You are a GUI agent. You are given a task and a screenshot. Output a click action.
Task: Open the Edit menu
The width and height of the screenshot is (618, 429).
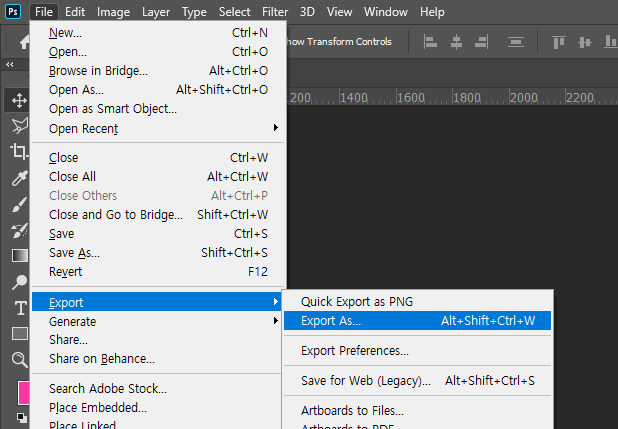pyautogui.click(x=75, y=12)
